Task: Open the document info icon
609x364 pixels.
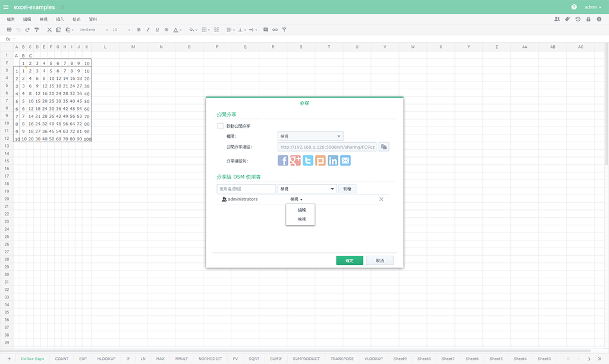Action: coord(599,19)
